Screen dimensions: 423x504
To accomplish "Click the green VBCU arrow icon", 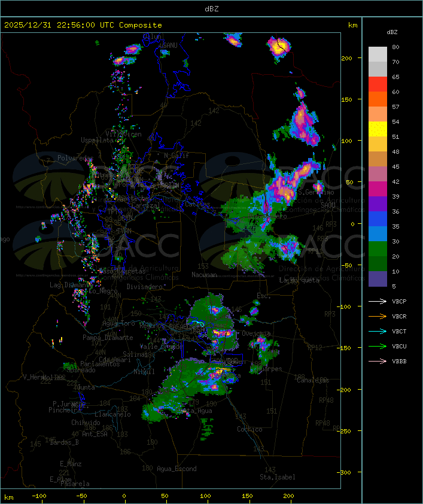I will 378,346.
